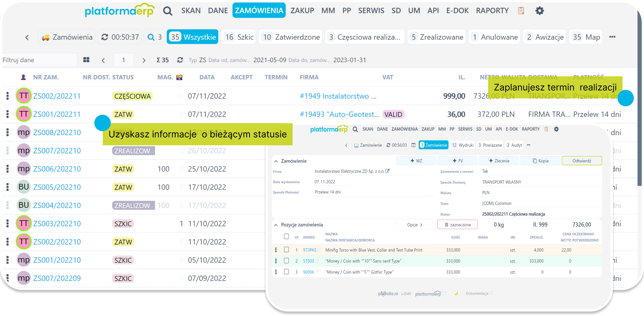Open row menu dots for ZS002/202211
This screenshot has height=316, width=644.
[x=8, y=96]
